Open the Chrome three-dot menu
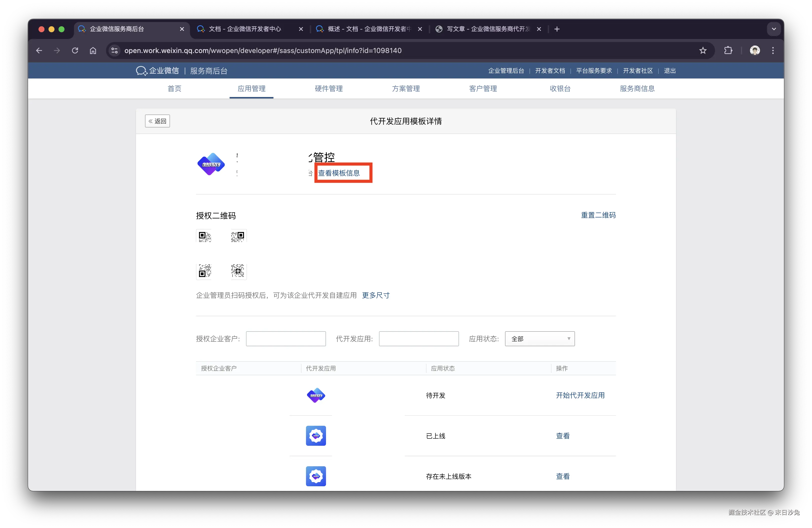The height and width of the screenshot is (528, 812). (773, 50)
